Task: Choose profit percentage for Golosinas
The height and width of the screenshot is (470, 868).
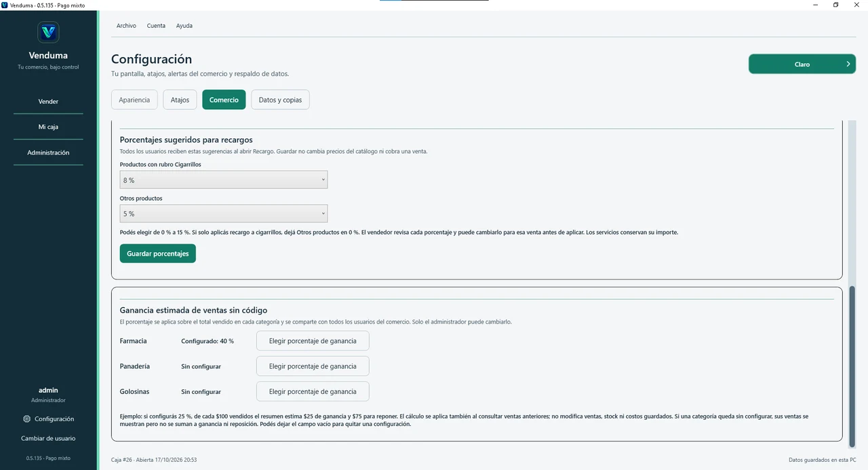Action: (x=313, y=391)
